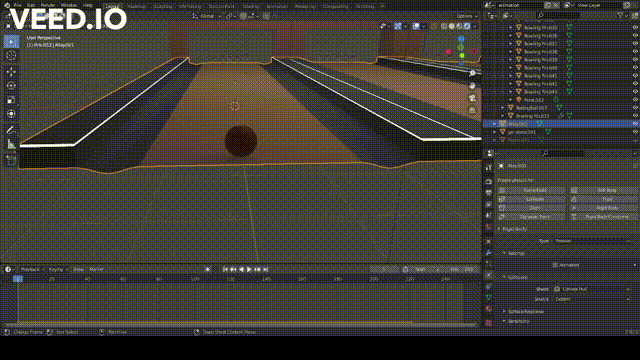Select the Rotate tool in the toolbar

[11, 86]
